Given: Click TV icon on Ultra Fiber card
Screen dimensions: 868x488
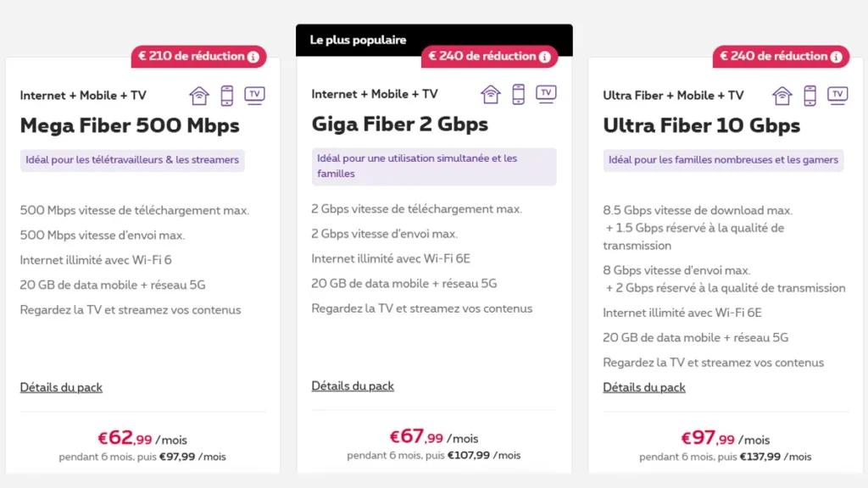Looking at the screenshot, I should point(837,95).
